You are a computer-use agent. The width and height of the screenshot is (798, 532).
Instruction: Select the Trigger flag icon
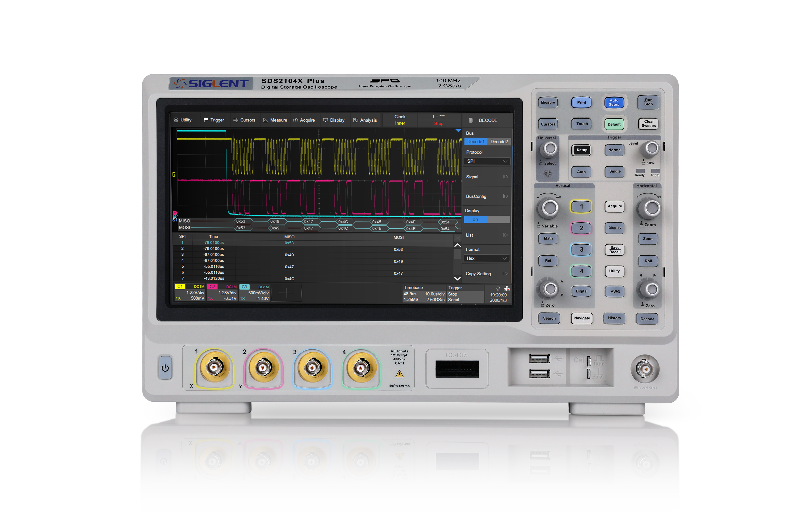click(x=206, y=120)
